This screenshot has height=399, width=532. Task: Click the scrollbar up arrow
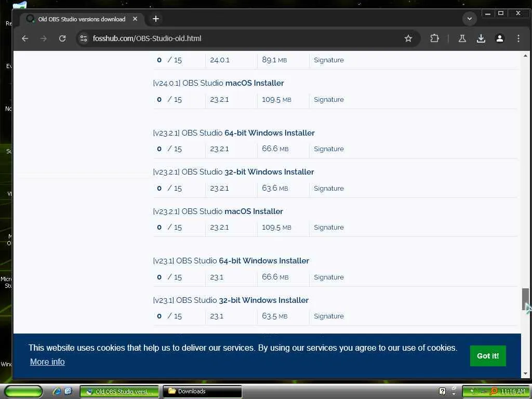[525, 55]
